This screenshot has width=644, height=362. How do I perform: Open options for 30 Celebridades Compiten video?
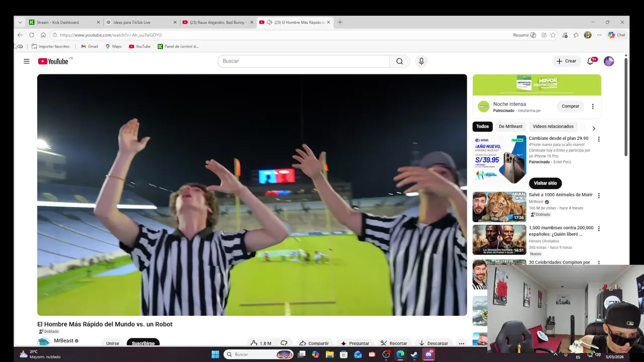(x=598, y=262)
